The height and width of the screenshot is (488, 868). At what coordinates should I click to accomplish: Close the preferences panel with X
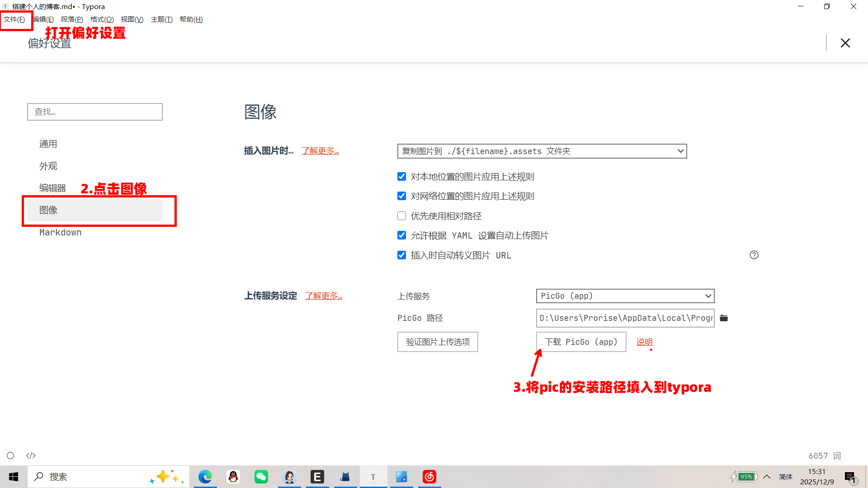(x=845, y=43)
